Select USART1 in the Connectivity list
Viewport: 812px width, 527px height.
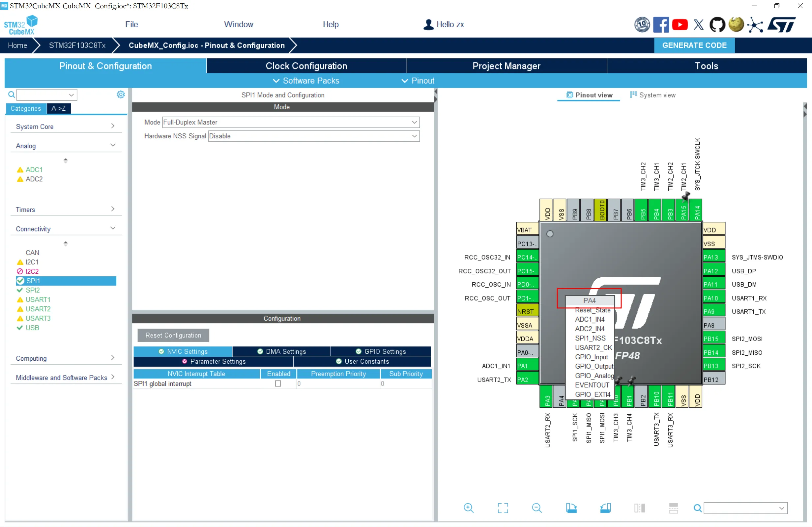pos(38,299)
